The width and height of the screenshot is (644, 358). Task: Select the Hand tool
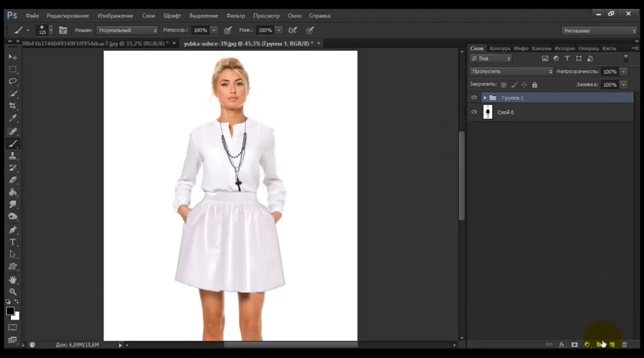tap(13, 280)
